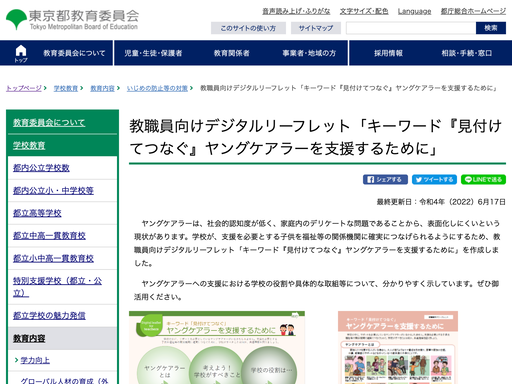This screenshot has height=384, width=512.
Task: Open 事業者・地域の方 nav menu
Action: pyautogui.click(x=309, y=53)
